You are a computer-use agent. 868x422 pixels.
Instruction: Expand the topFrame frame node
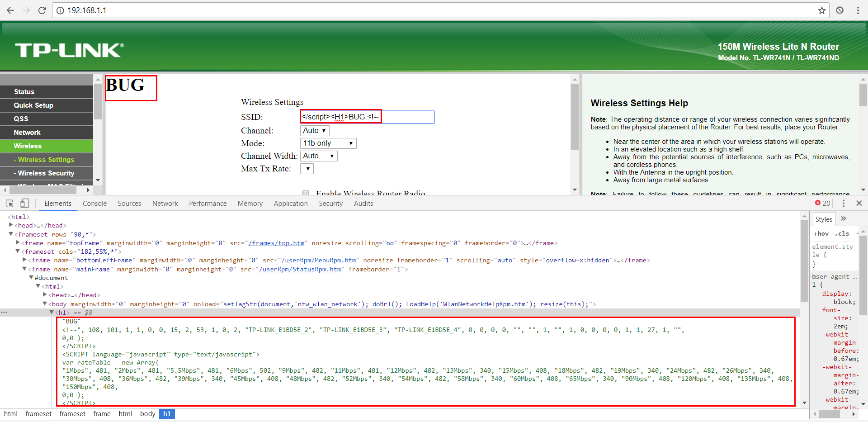(18, 243)
